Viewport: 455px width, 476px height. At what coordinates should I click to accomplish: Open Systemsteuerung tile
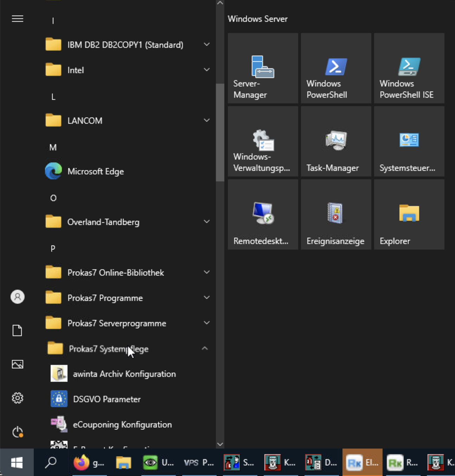point(409,141)
